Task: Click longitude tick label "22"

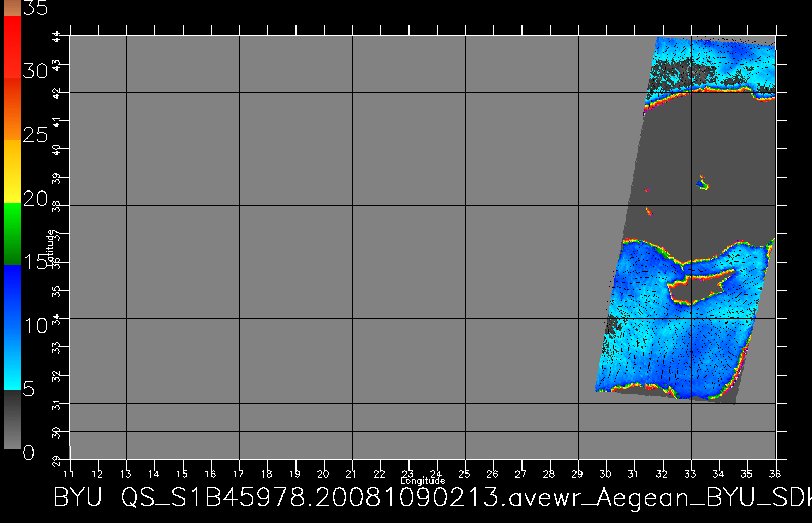Action: 380,474
